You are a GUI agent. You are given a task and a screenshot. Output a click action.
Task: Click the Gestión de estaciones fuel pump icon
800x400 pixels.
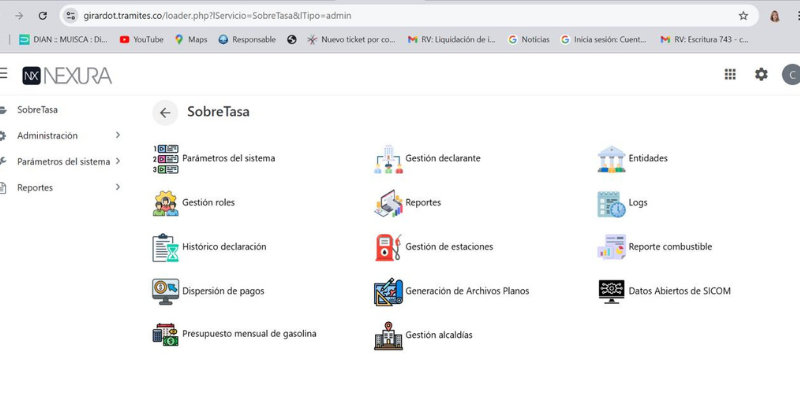point(388,247)
